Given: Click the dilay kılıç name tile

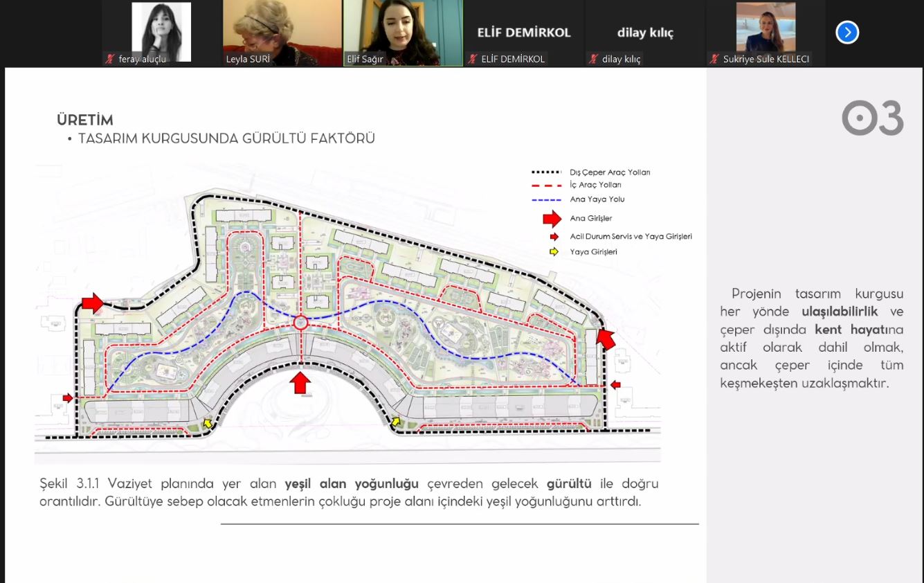Looking at the screenshot, I should pyautogui.click(x=644, y=33).
